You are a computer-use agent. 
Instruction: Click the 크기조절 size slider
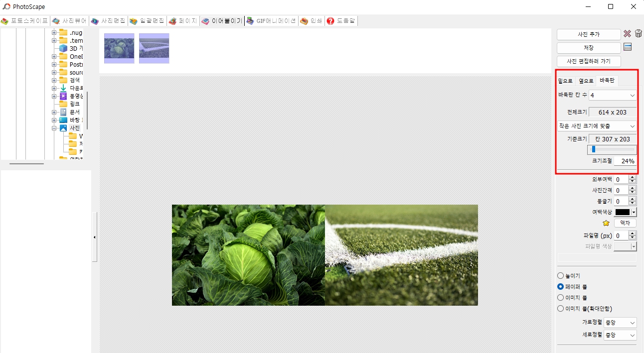(613, 149)
